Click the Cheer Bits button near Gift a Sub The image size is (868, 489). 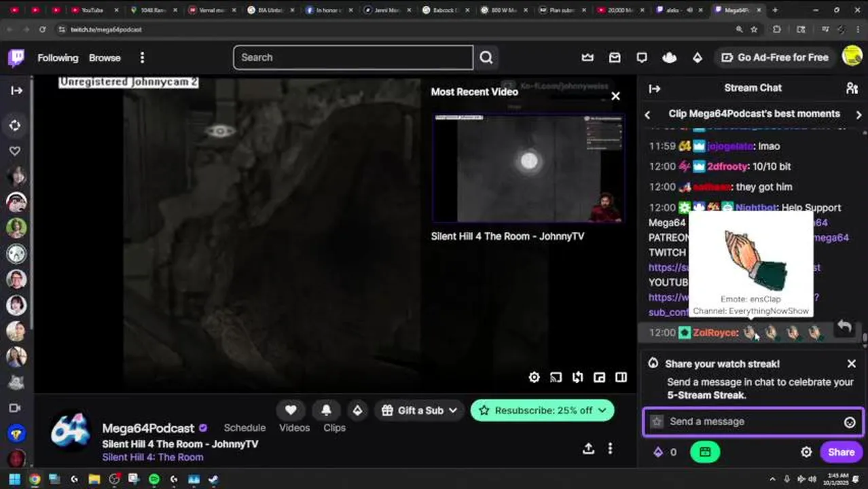point(357,410)
